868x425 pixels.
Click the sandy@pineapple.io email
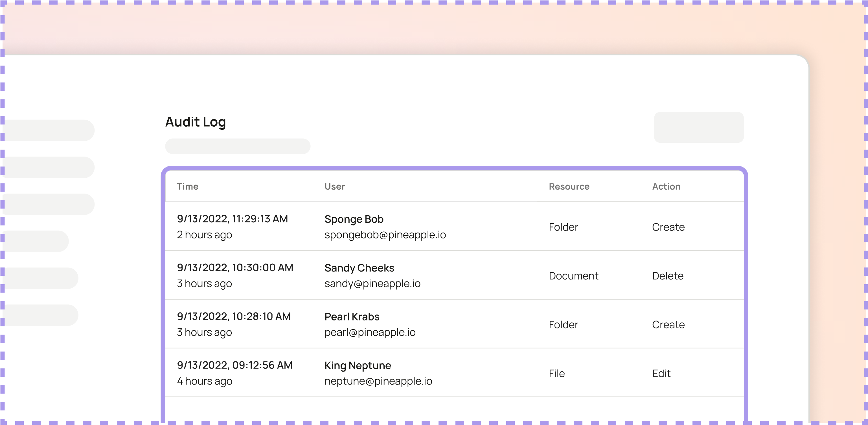(x=372, y=284)
